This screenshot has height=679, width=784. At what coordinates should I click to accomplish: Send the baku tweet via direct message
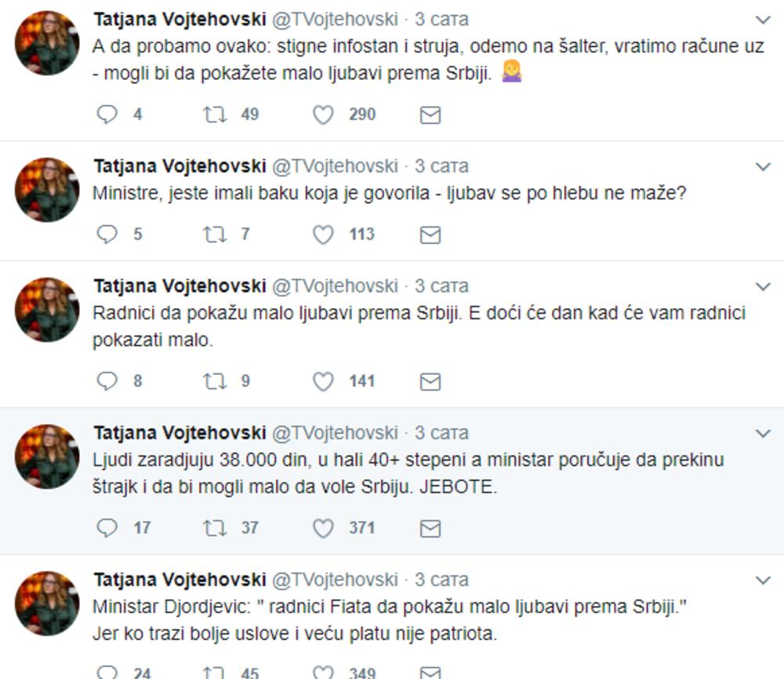coord(430,234)
